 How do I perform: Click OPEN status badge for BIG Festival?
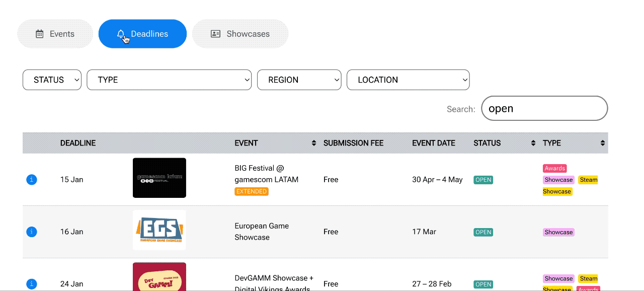coord(484,180)
